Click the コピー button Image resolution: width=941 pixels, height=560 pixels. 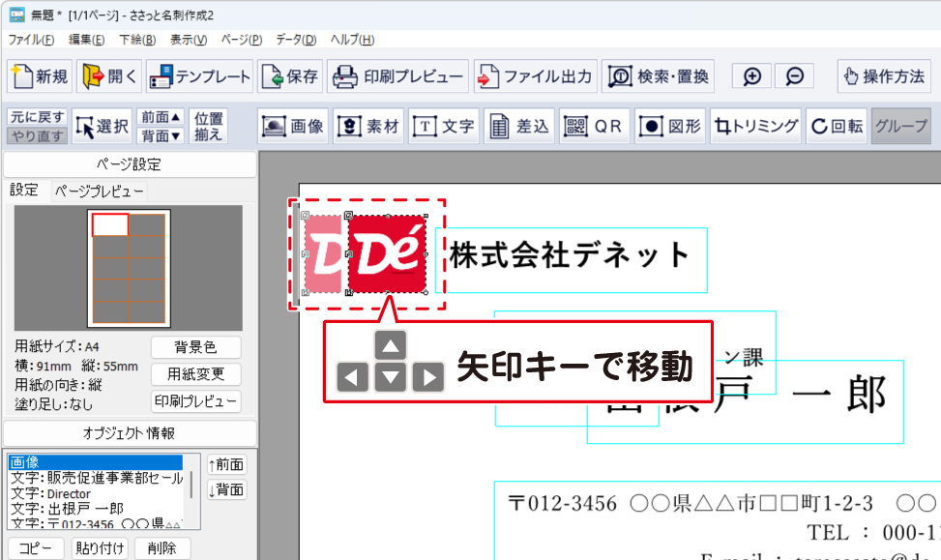click(x=35, y=548)
